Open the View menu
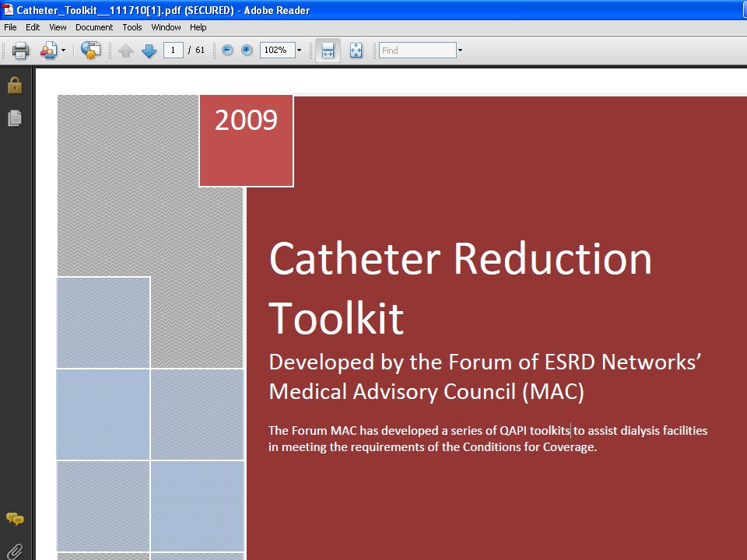 click(x=58, y=27)
